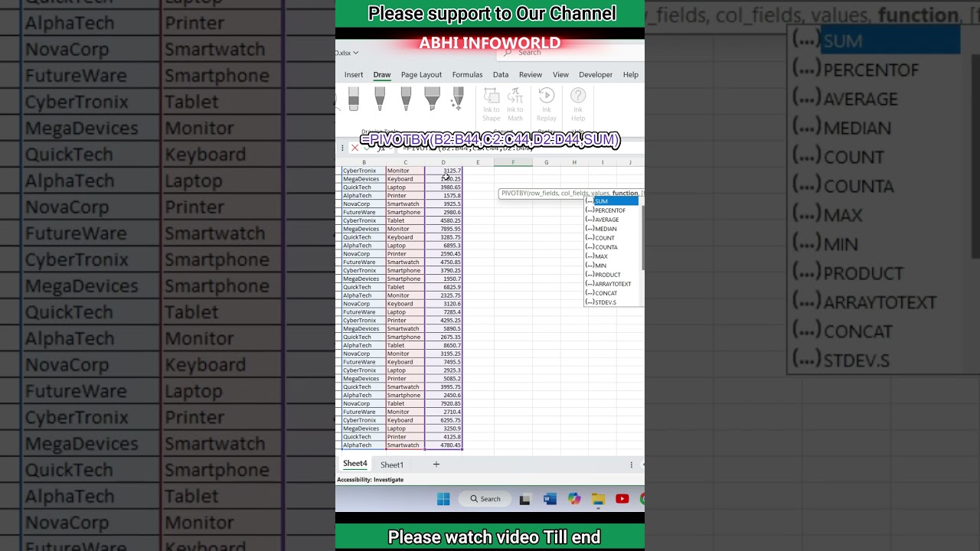
Task: Click the sheet tab bar options dots
Action: point(631,465)
